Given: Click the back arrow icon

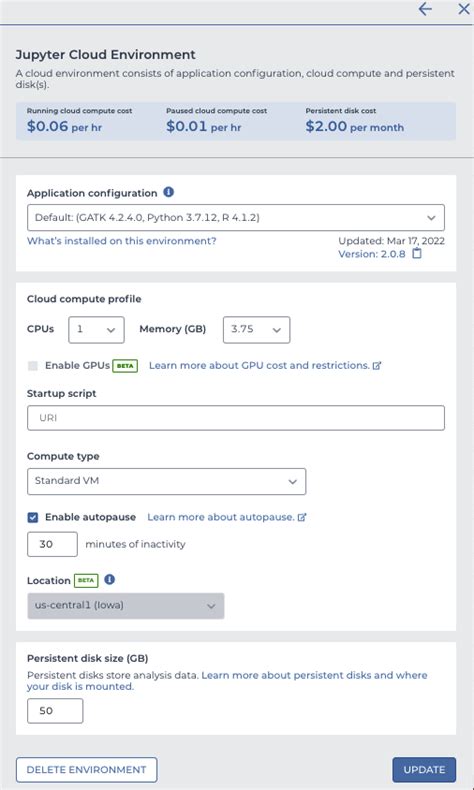Looking at the screenshot, I should coord(425,9).
